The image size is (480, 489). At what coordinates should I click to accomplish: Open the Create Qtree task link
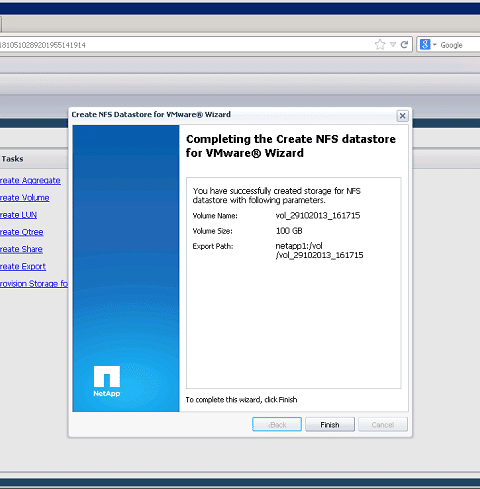22,232
